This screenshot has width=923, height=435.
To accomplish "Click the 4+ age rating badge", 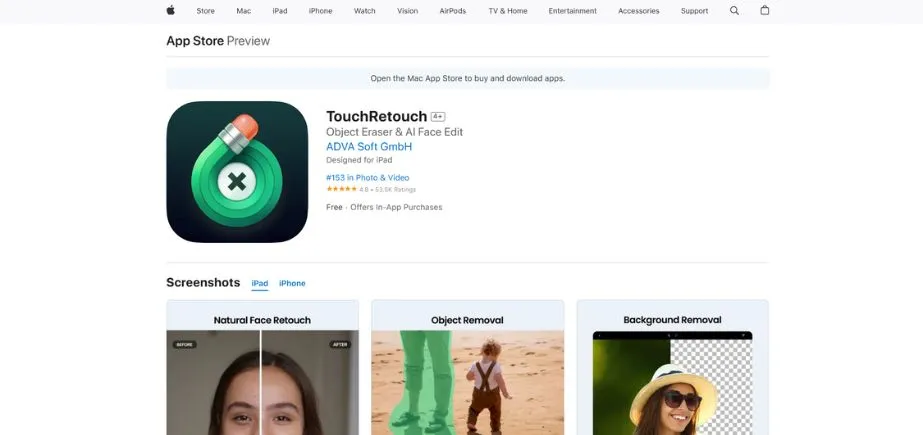I will (438, 117).
